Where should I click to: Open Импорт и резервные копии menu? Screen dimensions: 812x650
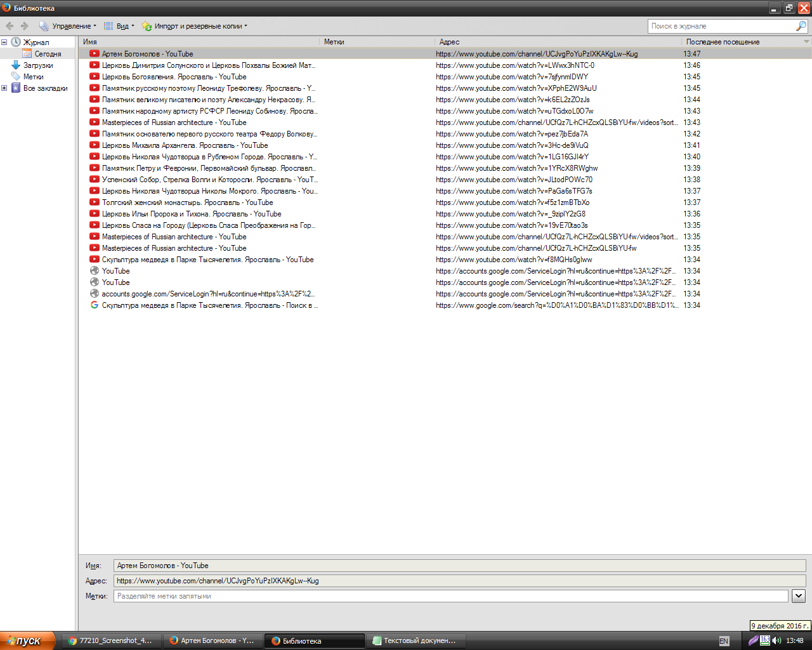[194, 26]
